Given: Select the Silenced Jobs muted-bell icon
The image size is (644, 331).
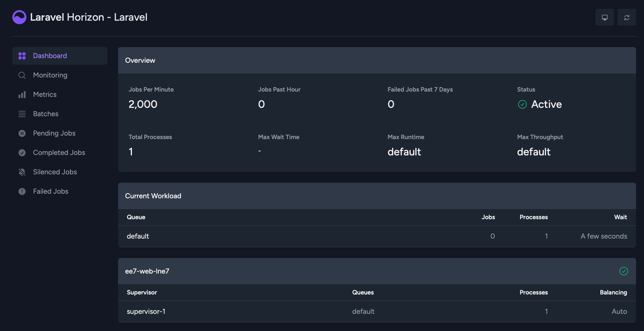Looking at the screenshot, I should coord(22,172).
